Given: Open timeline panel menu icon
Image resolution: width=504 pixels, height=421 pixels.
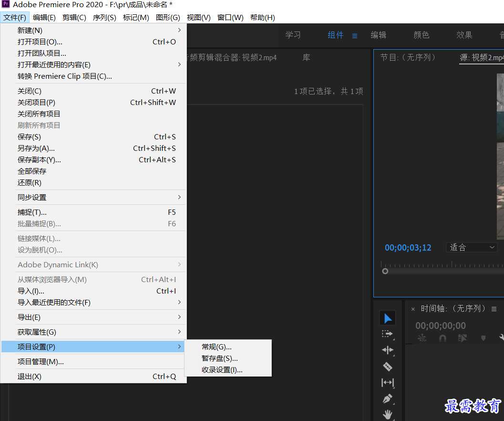Looking at the screenshot, I should click(x=494, y=309).
